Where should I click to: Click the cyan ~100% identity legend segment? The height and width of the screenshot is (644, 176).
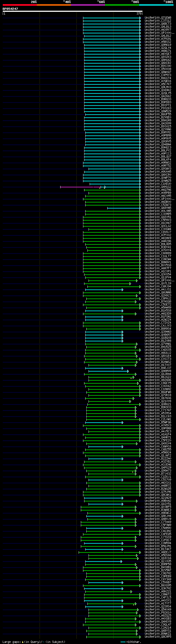tap(156, 5)
